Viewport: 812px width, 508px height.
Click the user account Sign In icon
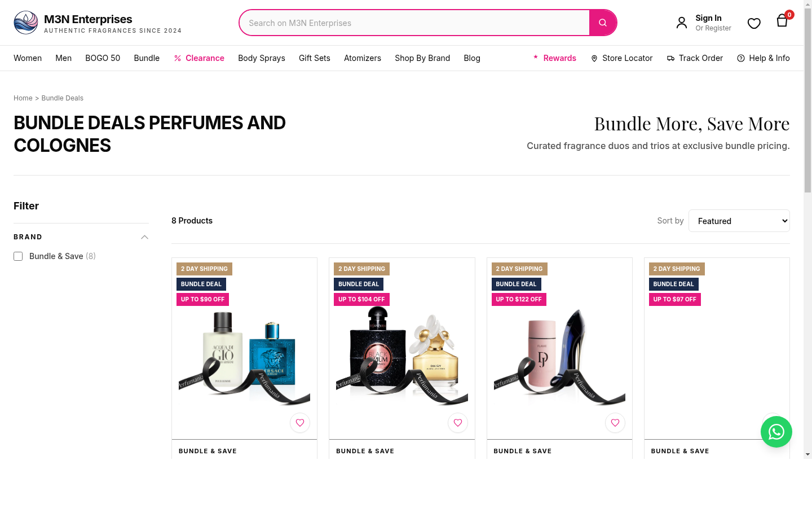[682, 23]
